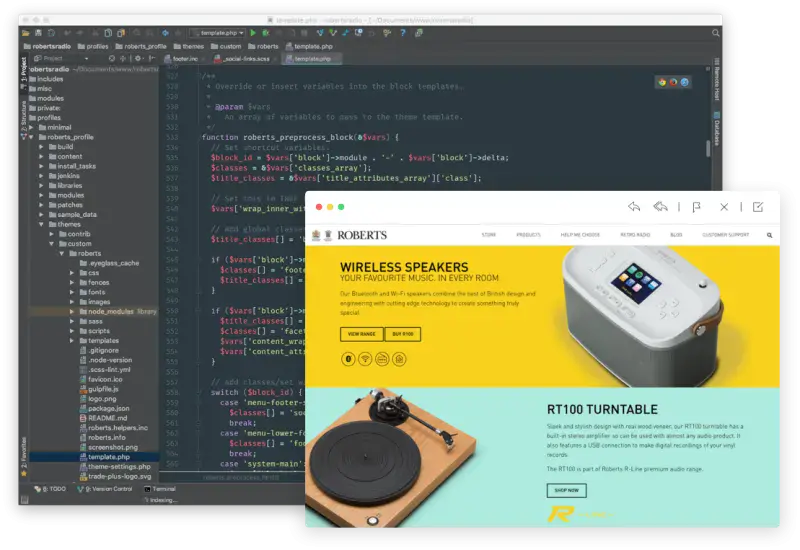Click the roberts_profile breadcrumb
This screenshot has height=550, width=800.
click(x=141, y=46)
